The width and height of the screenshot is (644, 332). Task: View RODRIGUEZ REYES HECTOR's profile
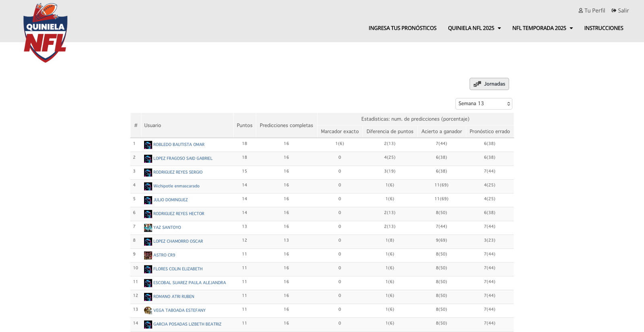pos(179,214)
